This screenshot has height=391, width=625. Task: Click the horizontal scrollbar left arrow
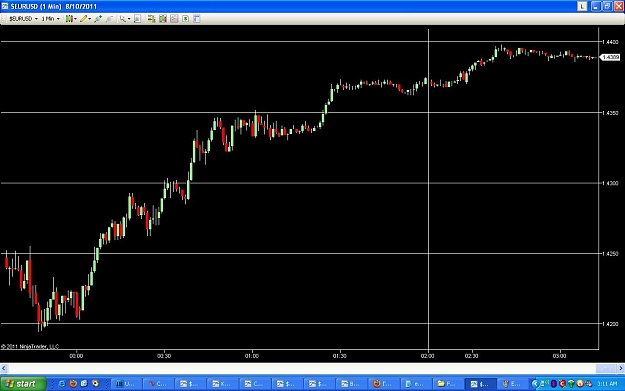click(4, 369)
